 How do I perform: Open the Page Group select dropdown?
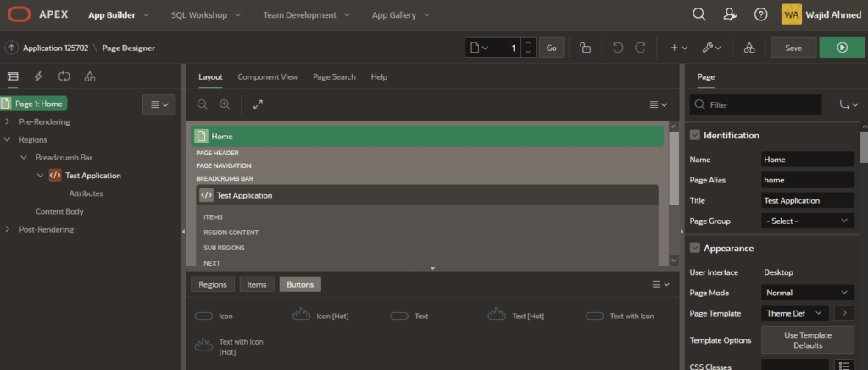tap(808, 221)
